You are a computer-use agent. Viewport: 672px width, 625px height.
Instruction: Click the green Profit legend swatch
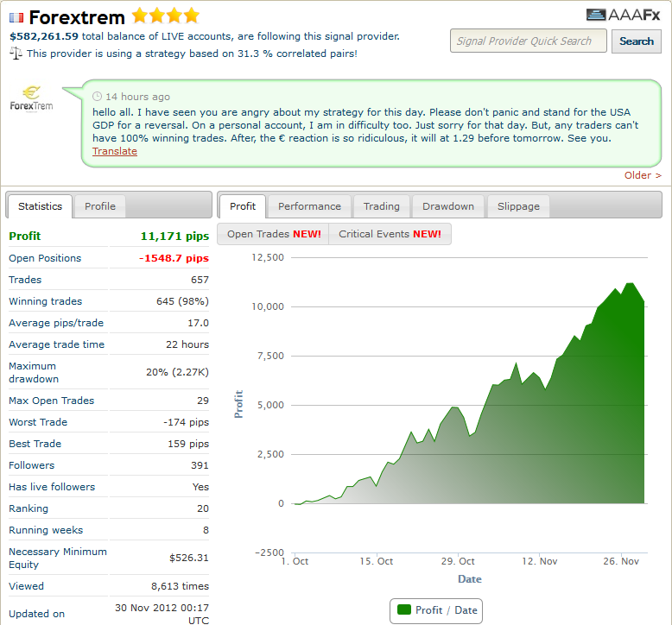coord(404,609)
